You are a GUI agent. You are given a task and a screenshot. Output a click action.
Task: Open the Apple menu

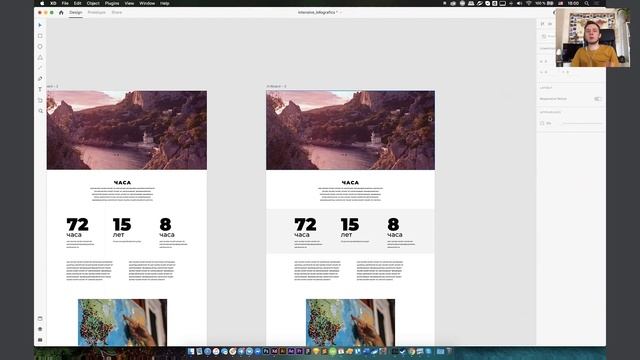(x=42, y=3)
